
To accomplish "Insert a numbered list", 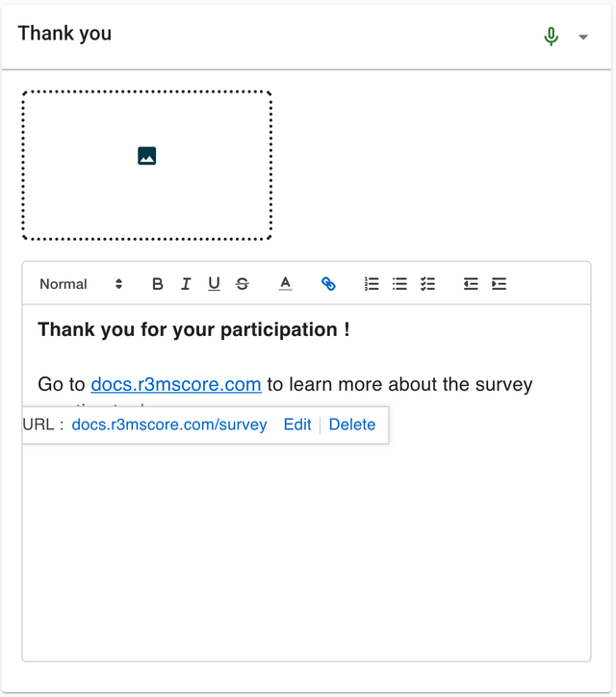I will 372,284.
